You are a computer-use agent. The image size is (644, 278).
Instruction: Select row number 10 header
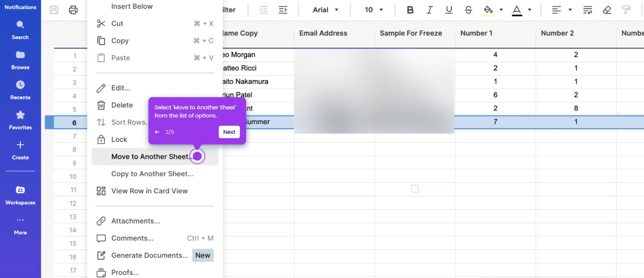tap(70, 176)
